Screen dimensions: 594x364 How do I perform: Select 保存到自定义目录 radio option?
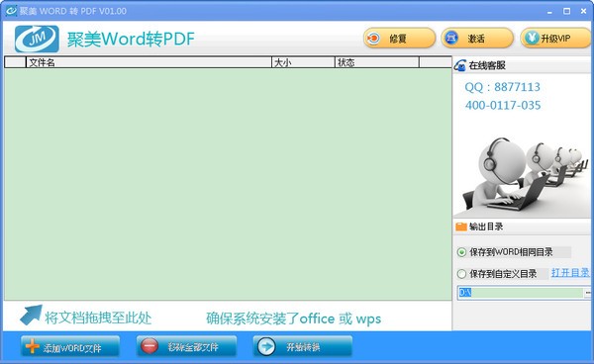pyautogui.click(x=461, y=274)
